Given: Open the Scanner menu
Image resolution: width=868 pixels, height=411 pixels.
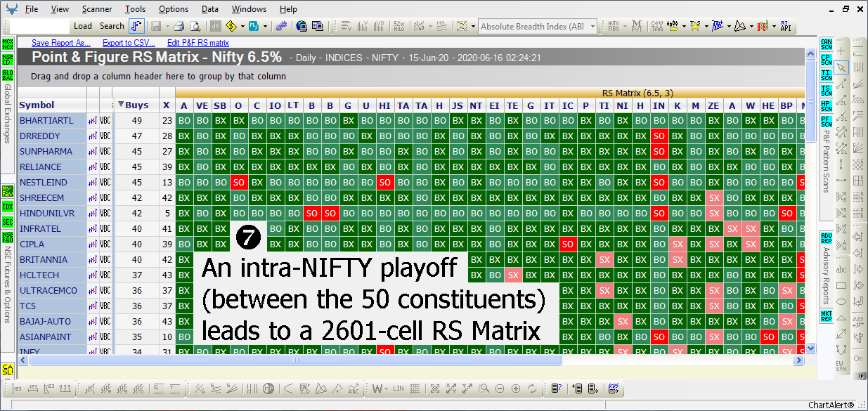Looking at the screenshot, I should tap(97, 9).
